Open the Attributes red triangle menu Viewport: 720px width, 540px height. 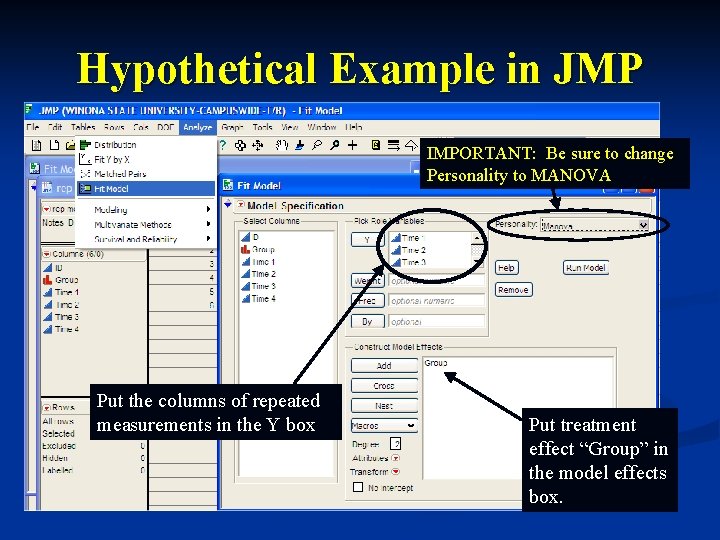pos(395,458)
